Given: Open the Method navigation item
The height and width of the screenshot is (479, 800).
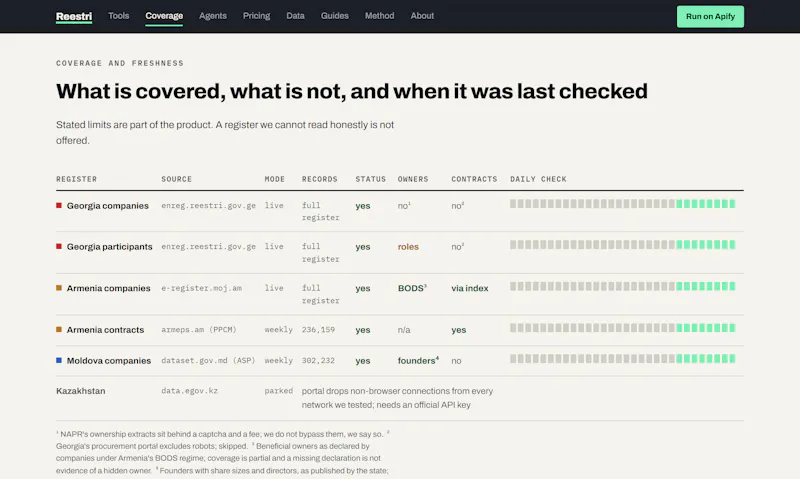Looking at the screenshot, I should click(379, 16).
